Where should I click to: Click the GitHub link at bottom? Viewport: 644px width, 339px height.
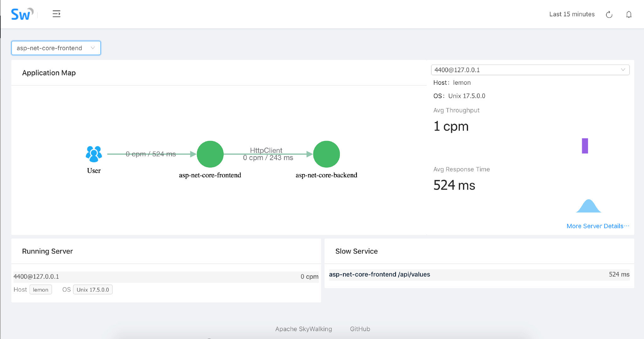359,329
